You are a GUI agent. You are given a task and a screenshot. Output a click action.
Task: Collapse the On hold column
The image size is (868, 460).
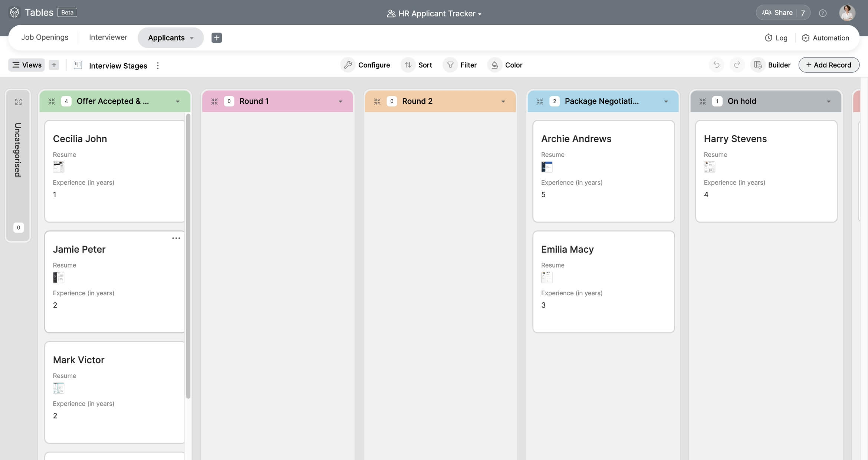703,101
